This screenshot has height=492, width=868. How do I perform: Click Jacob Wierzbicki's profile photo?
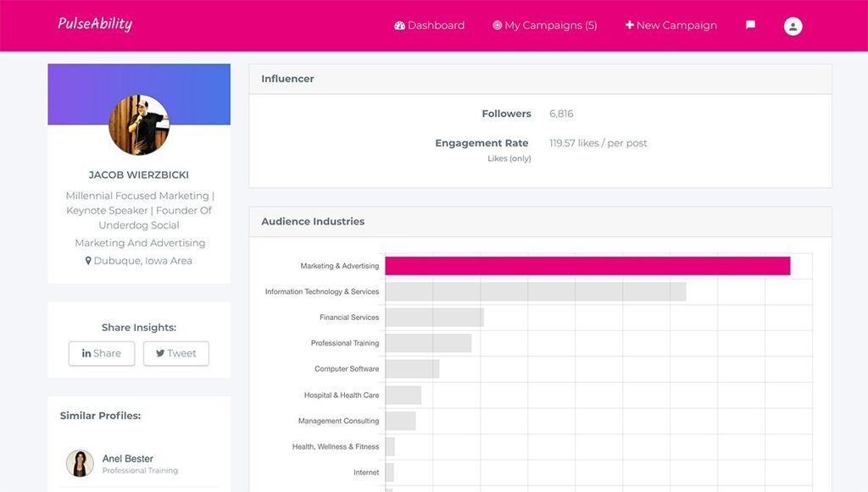click(139, 125)
